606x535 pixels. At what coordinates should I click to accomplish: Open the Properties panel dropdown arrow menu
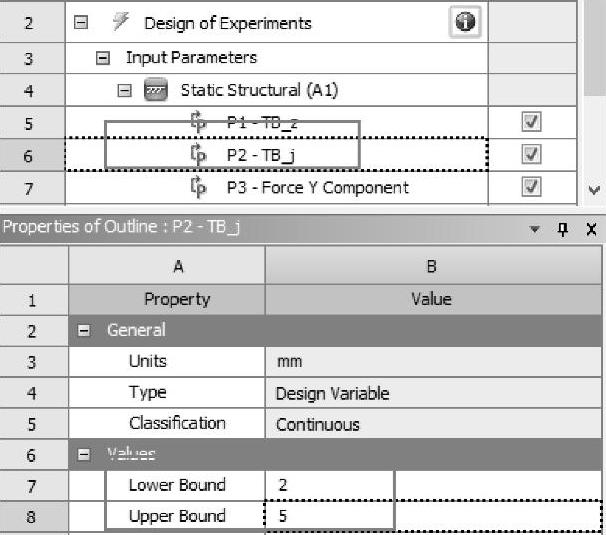coord(535,230)
